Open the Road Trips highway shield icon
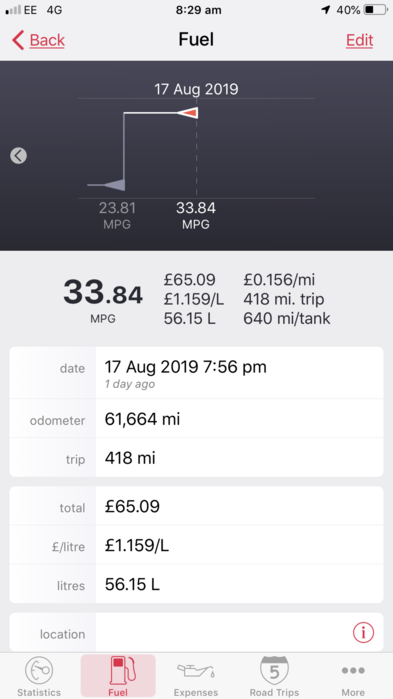 [x=274, y=670]
